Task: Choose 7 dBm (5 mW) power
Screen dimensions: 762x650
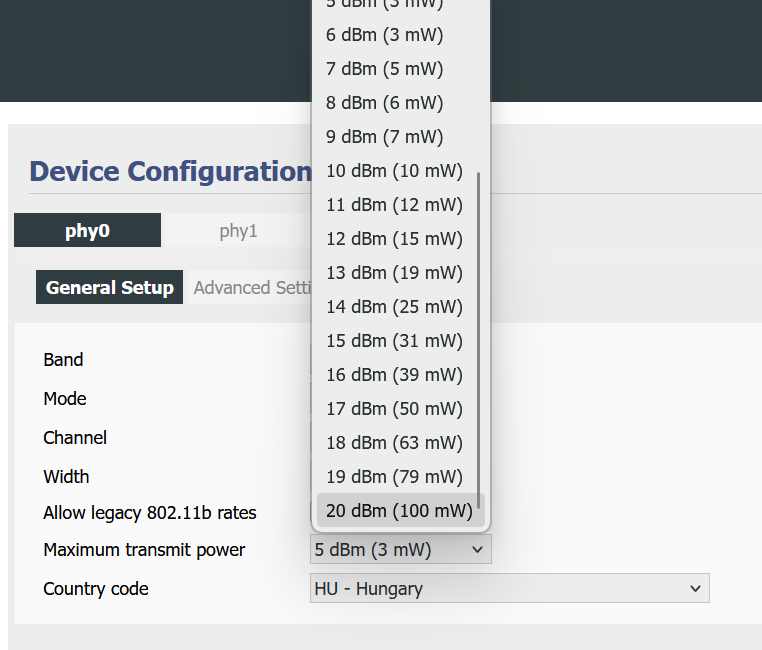Action: coord(384,69)
